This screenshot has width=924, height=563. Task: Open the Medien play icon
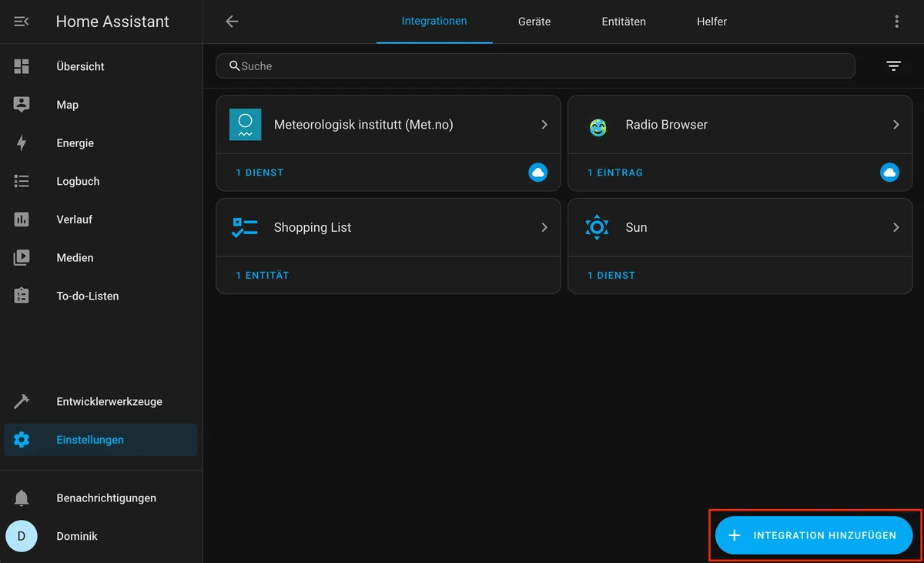(x=22, y=258)
